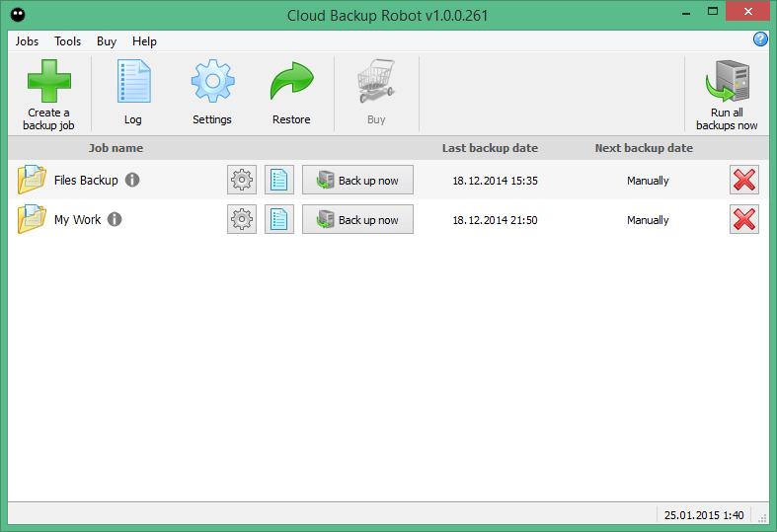The width and height of the screenshot is (777, 532).
Task: Click the Job name column header
Action: [x=116, y=148]
